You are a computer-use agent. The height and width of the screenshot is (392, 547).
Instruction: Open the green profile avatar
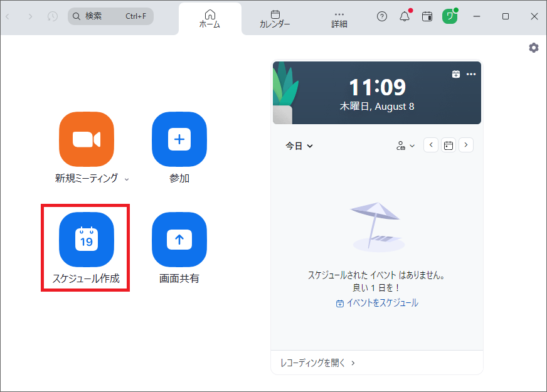pos(450,16)
